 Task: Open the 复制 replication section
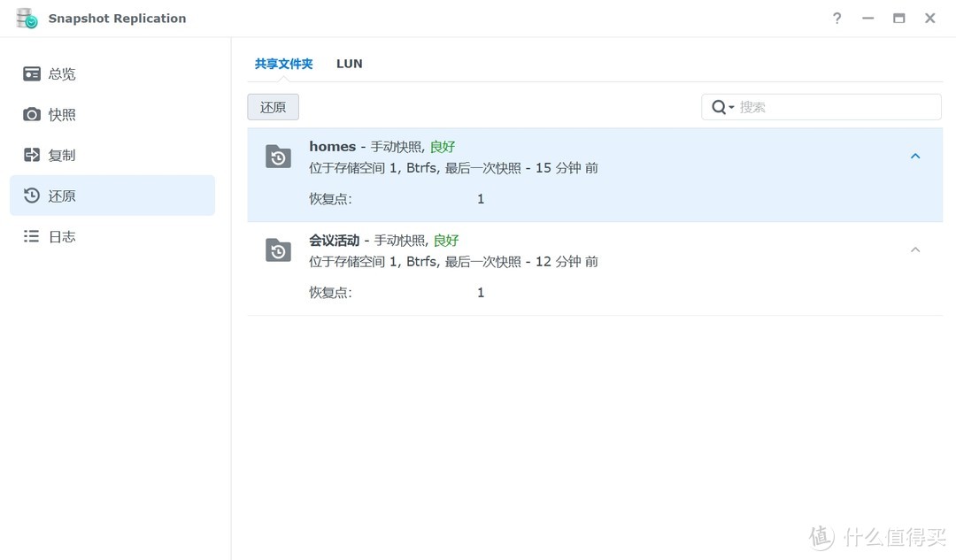[x=61, y=155]
